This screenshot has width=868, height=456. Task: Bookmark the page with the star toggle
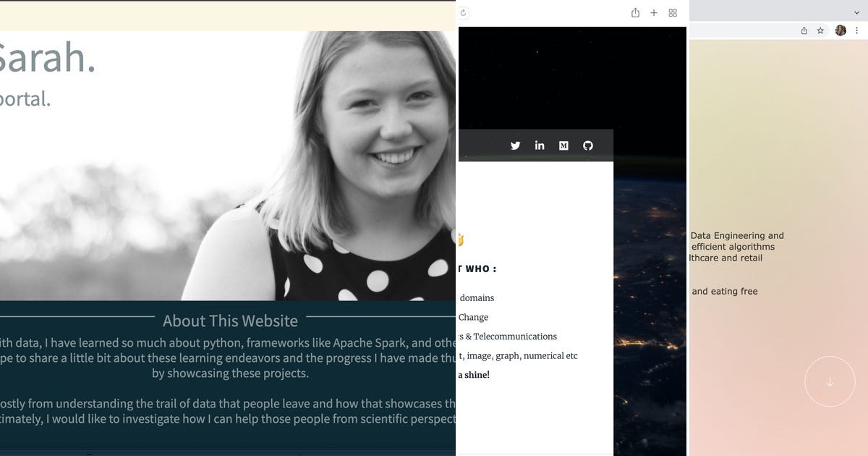tap(820, 30)
